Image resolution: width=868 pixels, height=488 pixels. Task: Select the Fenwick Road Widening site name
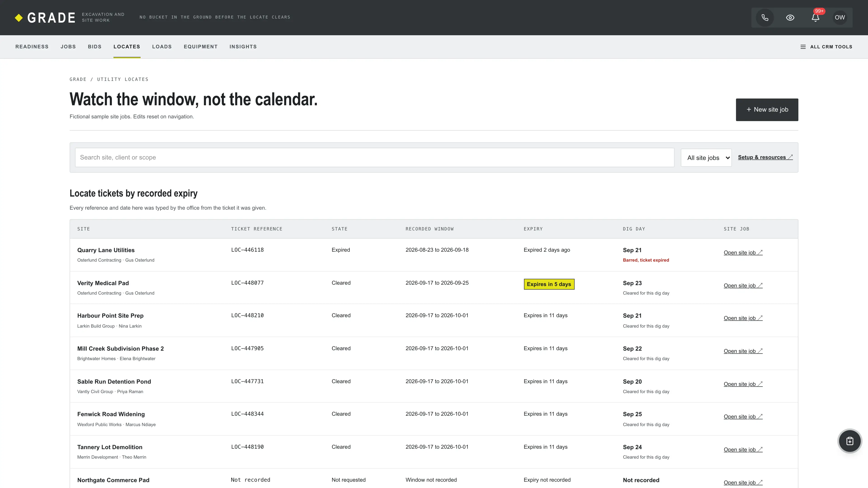coord(111,414)
